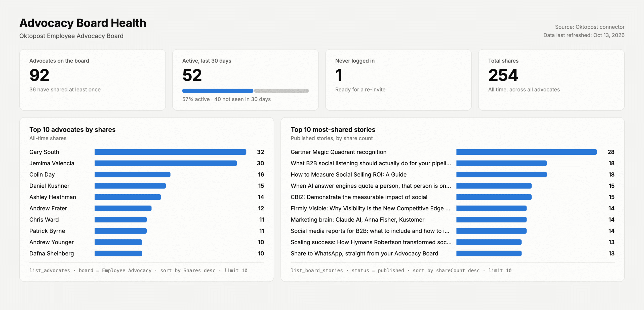Select the Advocates on the board value 92
Screen dimensions: 644x310
(x=39, y=75)
